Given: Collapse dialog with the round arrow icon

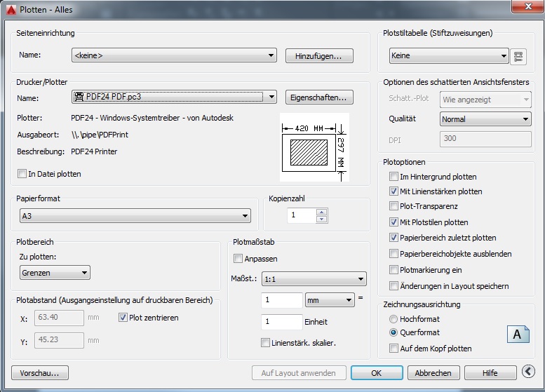Looking at the screenshot, I should (x=528, y=372).
